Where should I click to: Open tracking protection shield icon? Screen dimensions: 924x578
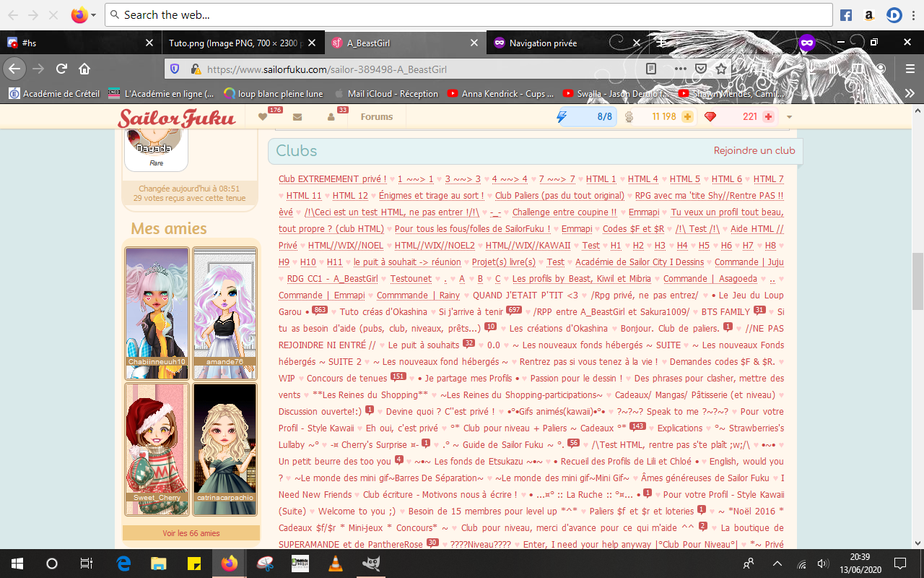click(x=175, y=69)
